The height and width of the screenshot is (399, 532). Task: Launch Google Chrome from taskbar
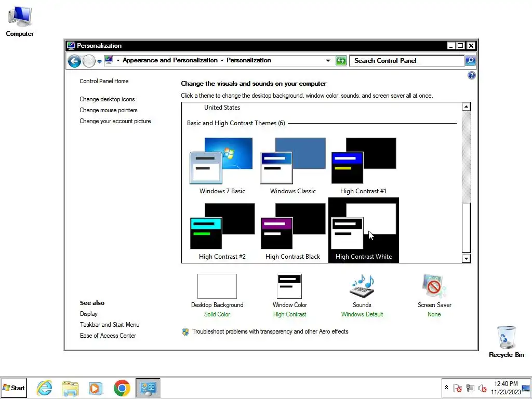click(122, 388)
